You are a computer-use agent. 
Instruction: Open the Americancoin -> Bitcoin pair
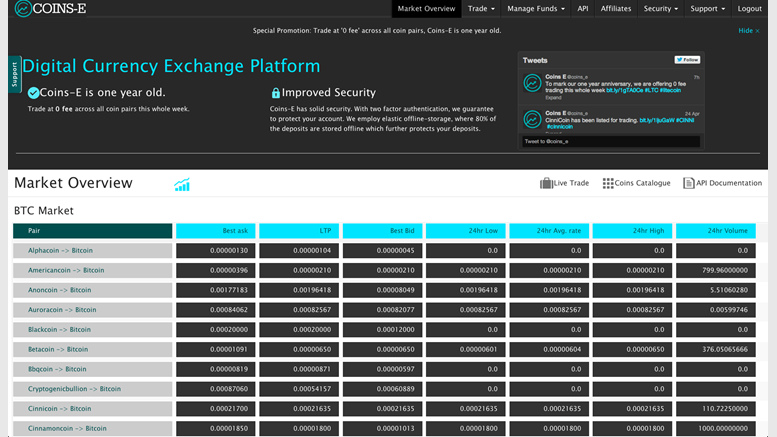point(66,271)
